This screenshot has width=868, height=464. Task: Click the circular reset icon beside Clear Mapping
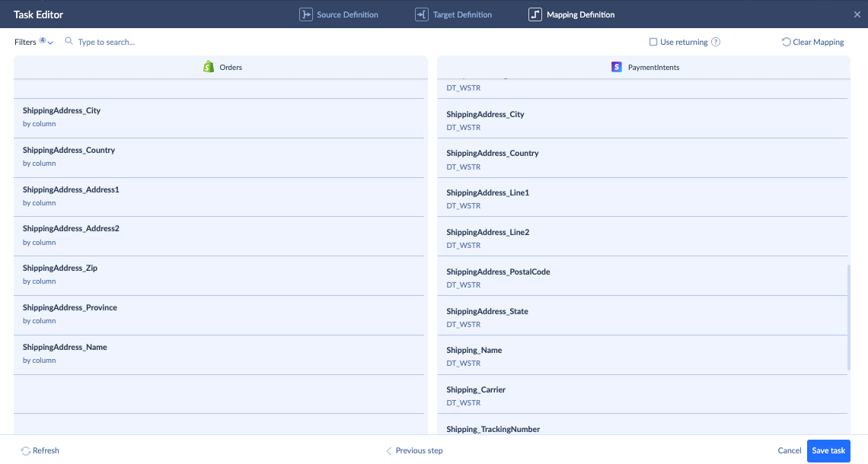pos(785,42)
